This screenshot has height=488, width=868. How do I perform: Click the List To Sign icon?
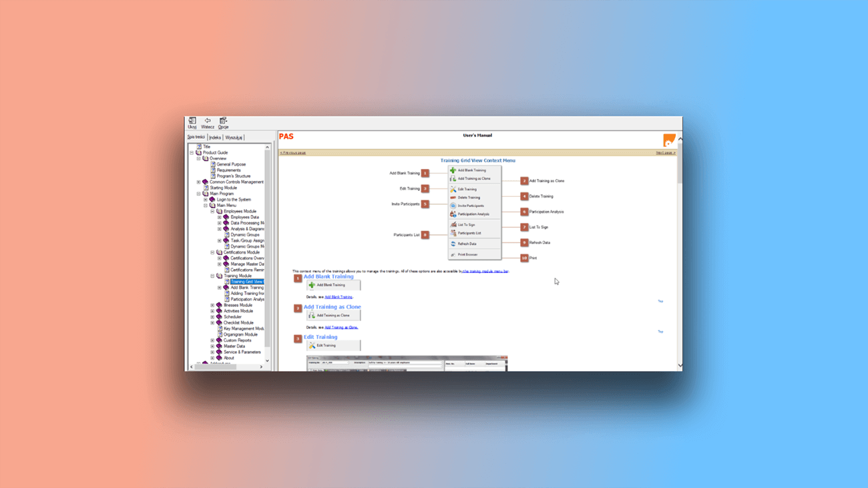[x=452, y=224]
